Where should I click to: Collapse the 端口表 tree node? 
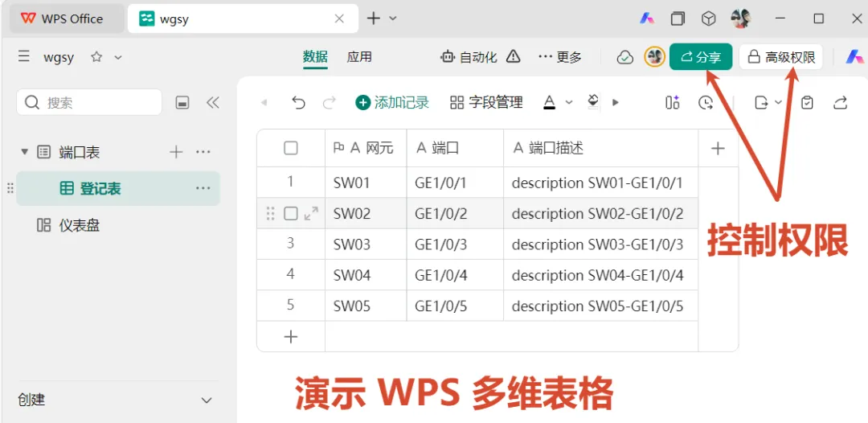tap(24, 152)
